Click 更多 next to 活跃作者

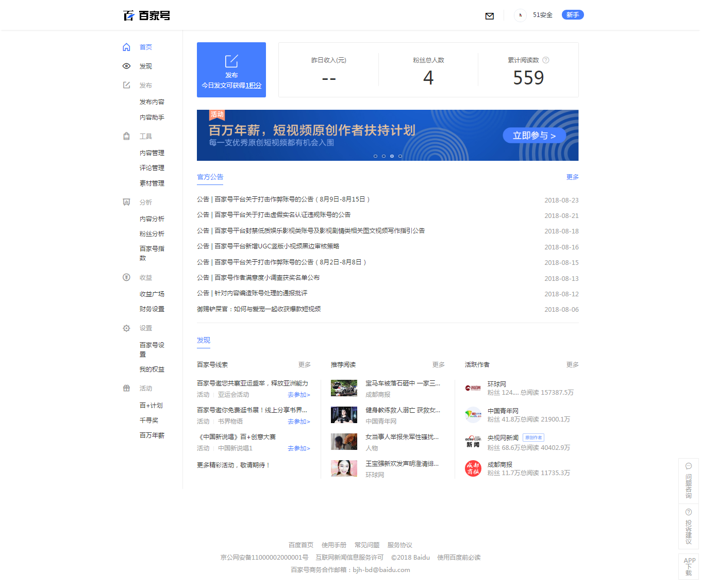click(x=573, y=365)
